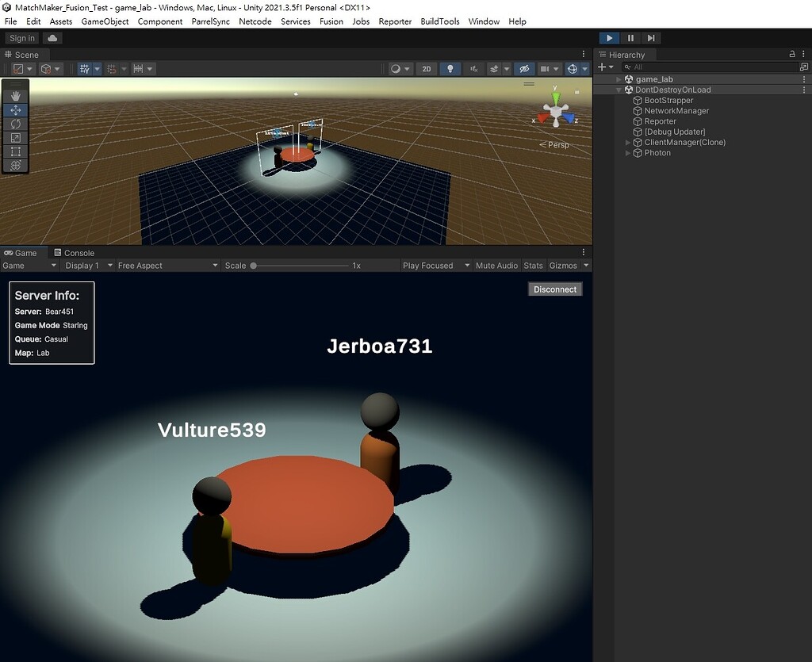
Task: Click the Sign in button
Action: tap(21, 37)
